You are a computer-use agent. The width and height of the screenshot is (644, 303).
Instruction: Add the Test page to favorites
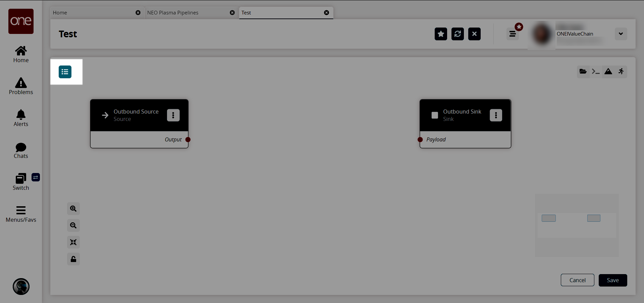(x=441, y=34)
